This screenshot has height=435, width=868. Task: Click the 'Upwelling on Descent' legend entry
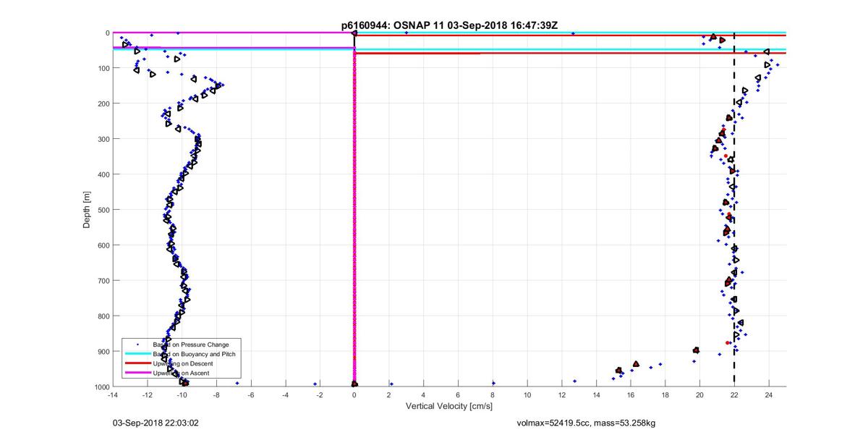pyautogui.click(x=182, y=363)
